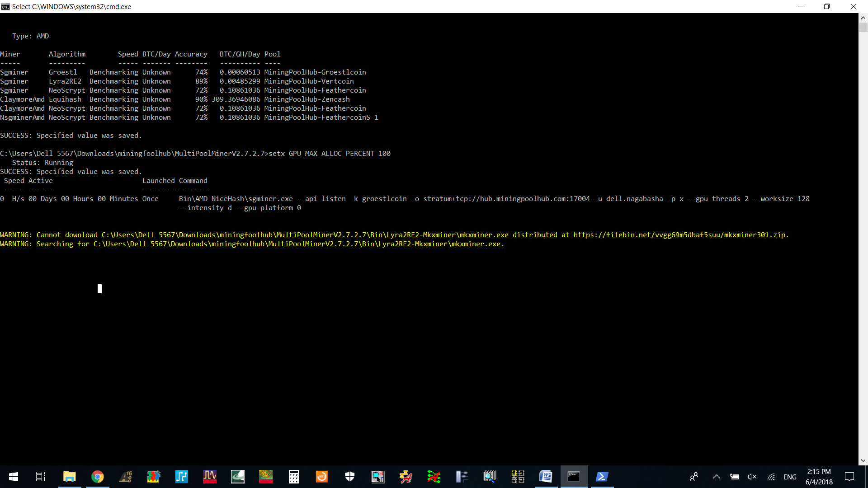Open the cmd.exe title bar system menu

tap(6, 6)
